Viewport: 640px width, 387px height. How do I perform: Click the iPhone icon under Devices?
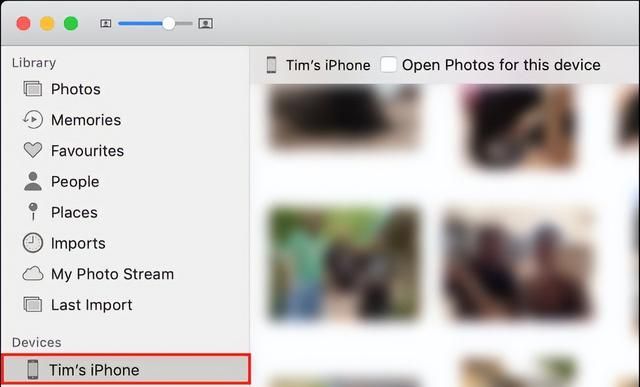coord(33,370)
